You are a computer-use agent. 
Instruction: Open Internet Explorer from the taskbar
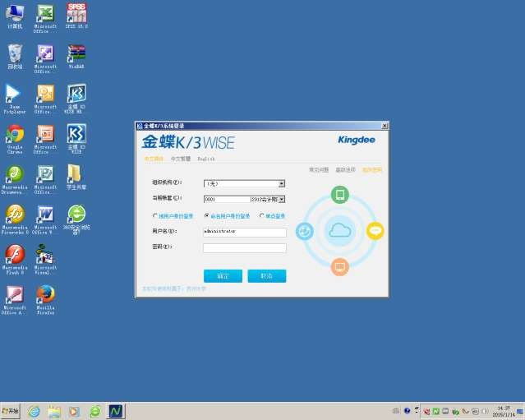(x=34, y=411)
